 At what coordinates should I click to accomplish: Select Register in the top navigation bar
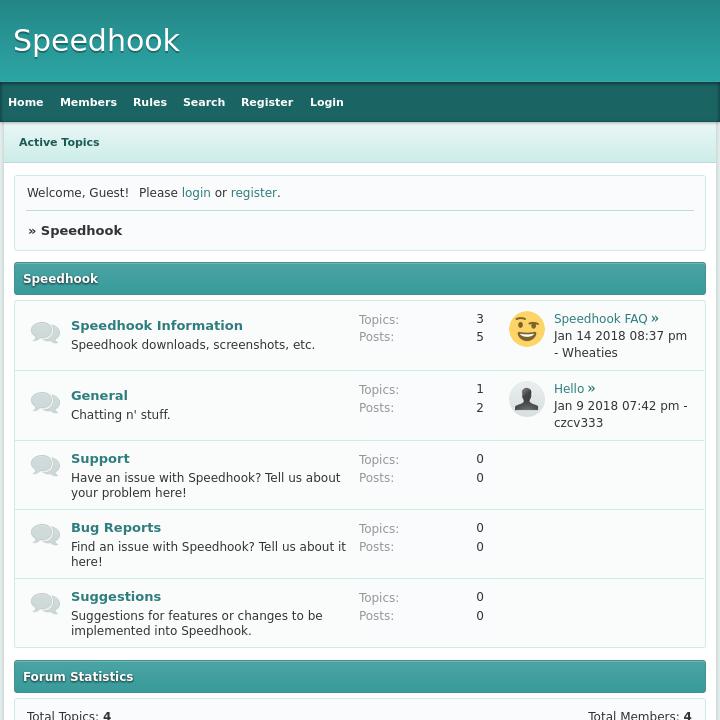click(267, 102)
